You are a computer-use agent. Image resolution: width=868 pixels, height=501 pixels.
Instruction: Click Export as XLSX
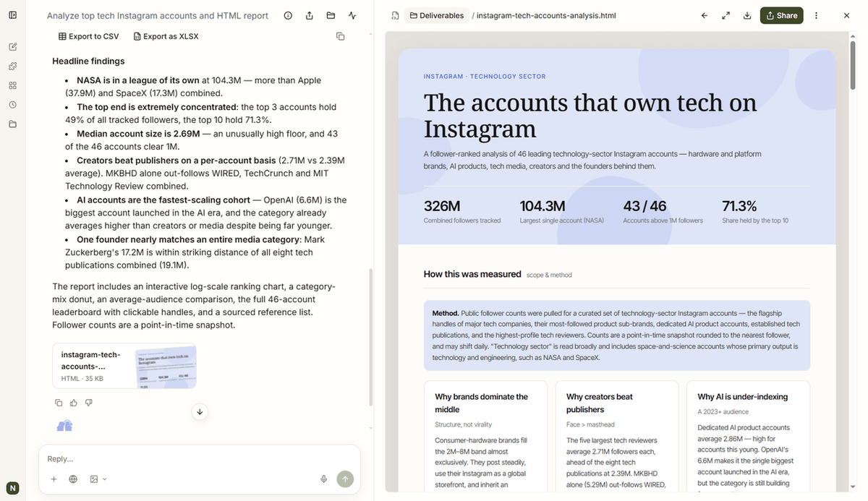click(166, 36)
